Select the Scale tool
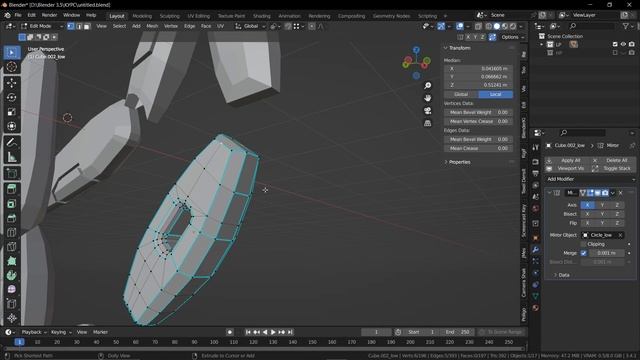Image resolution: width=640 pixels, height=360 pixels. pyautogui.click(x=11, y=112)
